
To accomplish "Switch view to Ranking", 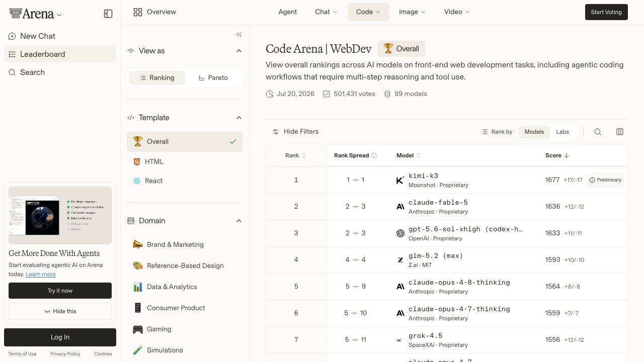I will pyautogui.click(x=157, y=78).
